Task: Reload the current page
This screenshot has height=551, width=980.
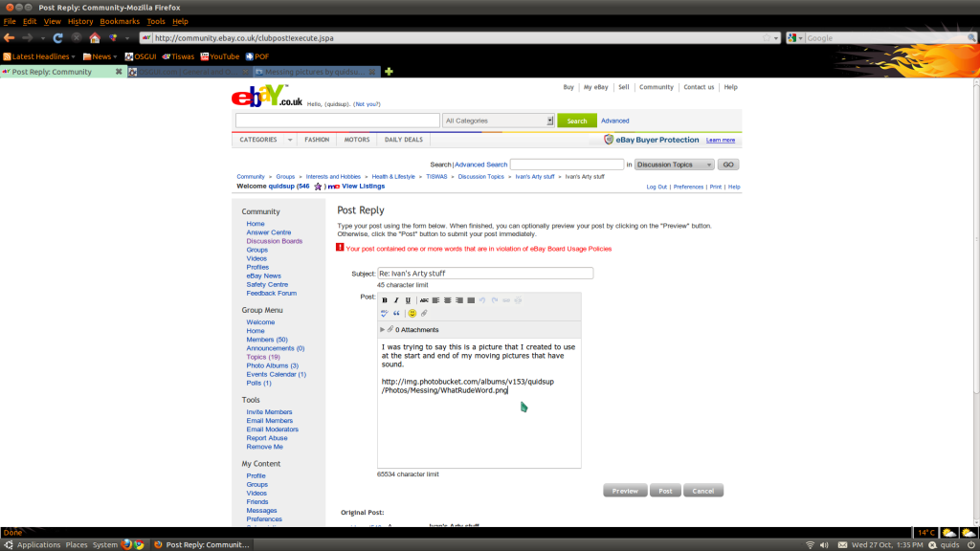Action: pos(57,38)
